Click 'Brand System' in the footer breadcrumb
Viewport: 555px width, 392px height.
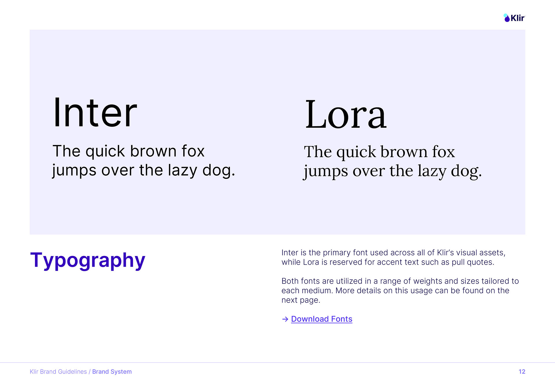[112, 372]
